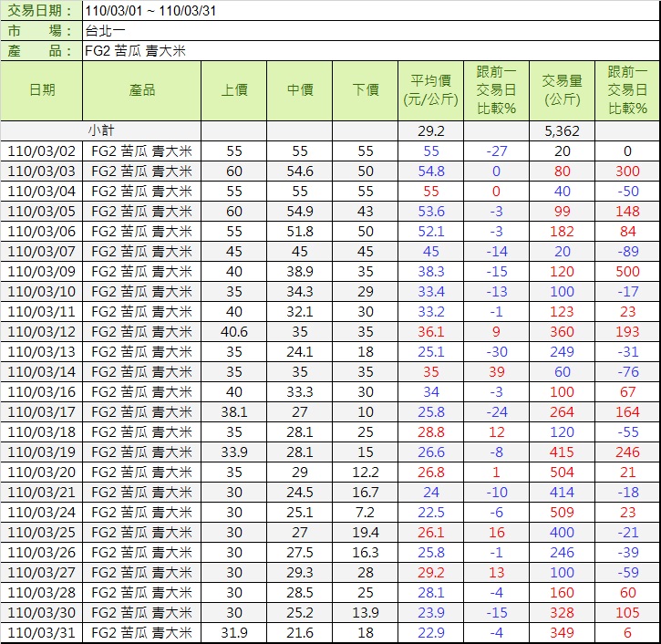
Task: Select the 110/03/20 date cell
Action: pyautogui.click(x=42, y=473)
